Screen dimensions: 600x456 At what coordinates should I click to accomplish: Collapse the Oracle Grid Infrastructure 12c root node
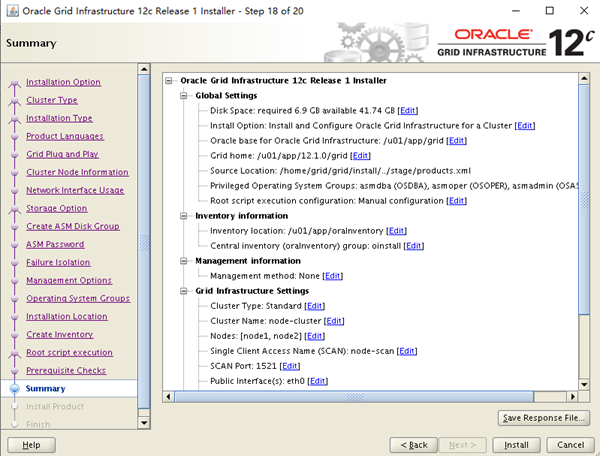169,81
